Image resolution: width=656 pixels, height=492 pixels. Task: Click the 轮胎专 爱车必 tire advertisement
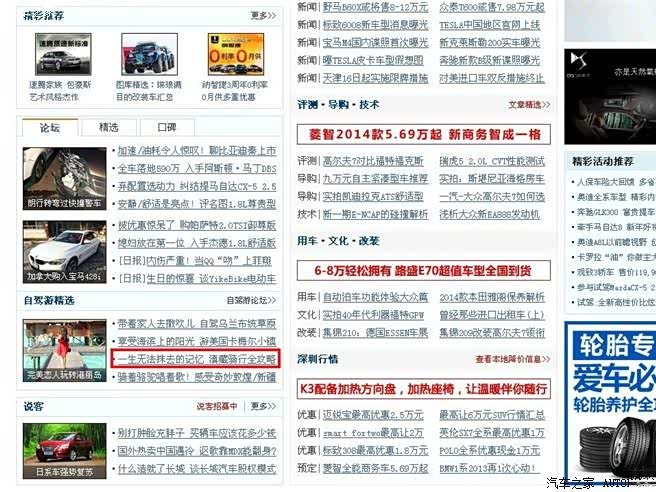(x=610, y=402)
